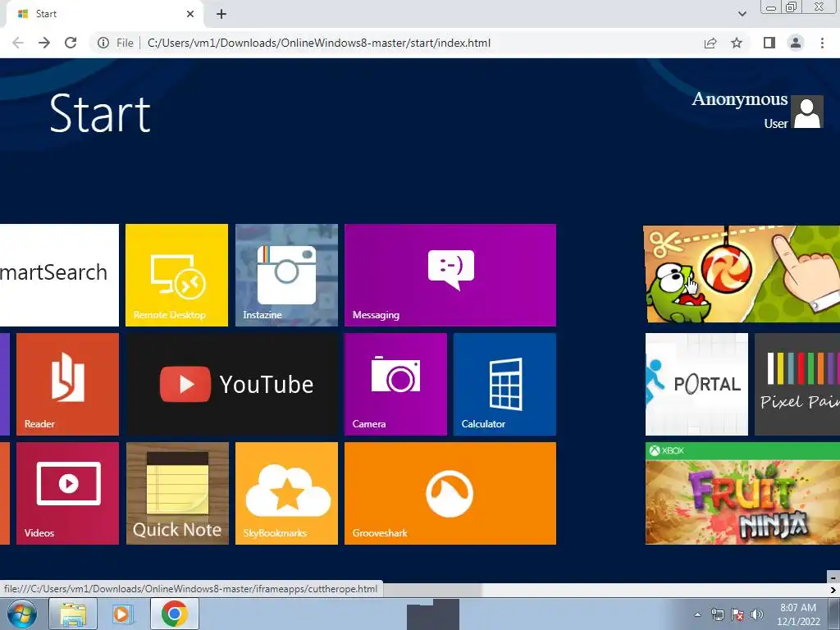Open the SmartSearch tile

pyautogui.click(x=59, y=275)
